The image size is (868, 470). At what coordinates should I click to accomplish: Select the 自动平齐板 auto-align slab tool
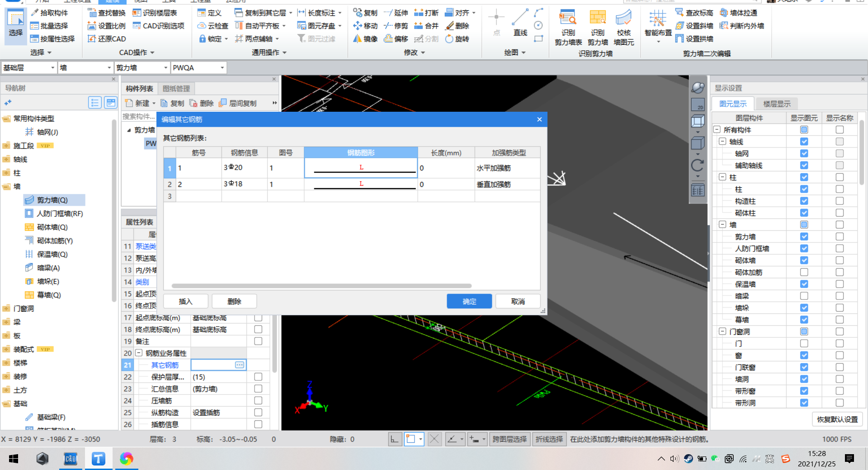tap(257, 26)
